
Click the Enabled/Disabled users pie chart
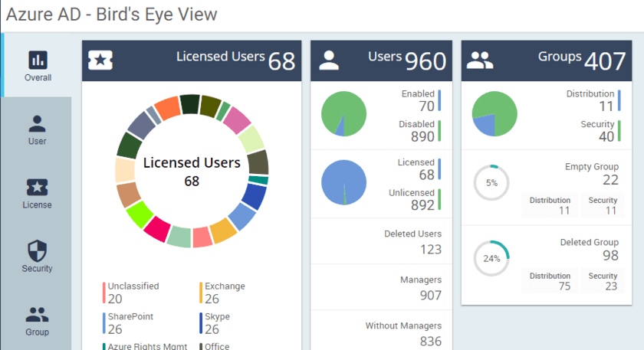tap(344, 114)
